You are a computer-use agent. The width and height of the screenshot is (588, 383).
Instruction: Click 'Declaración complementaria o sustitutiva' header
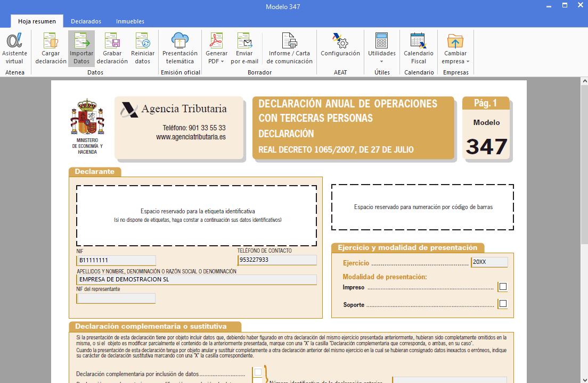(151, 327)
